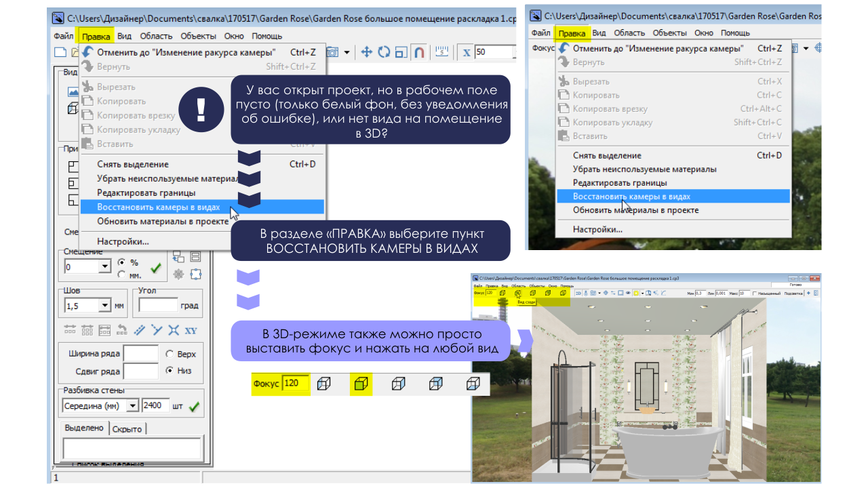Click the camera snapshot icon in left window toolbar
The width and height of the screenshot is (868, 488).
pyautogui.click(x=333, y=52)
